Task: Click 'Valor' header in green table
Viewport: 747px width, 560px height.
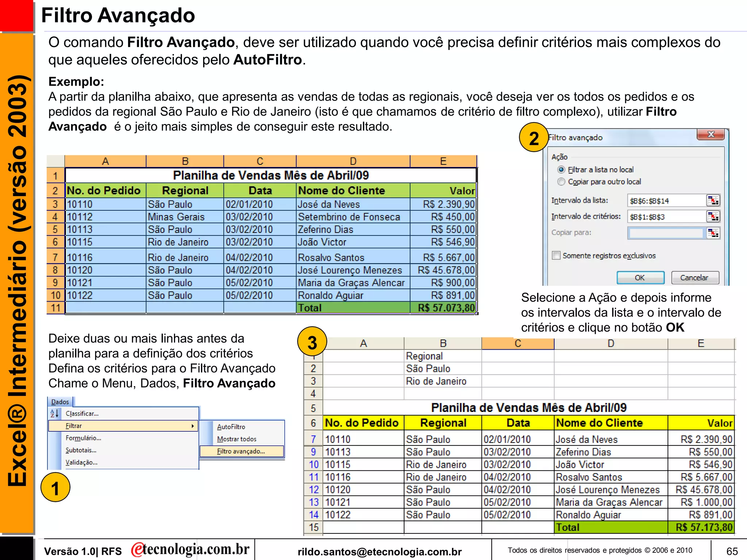Action: click(x=443, y=190)
